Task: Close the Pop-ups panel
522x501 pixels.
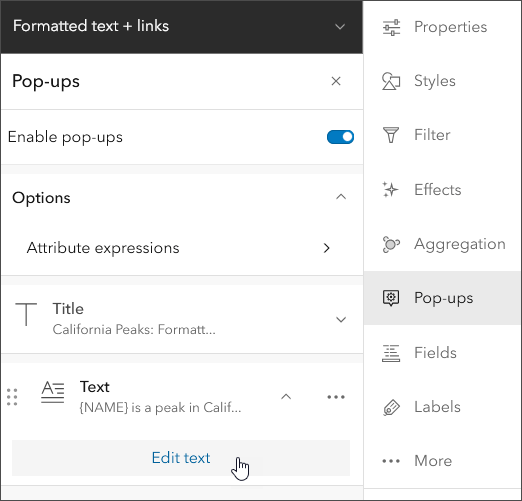Action: point(336,81)
